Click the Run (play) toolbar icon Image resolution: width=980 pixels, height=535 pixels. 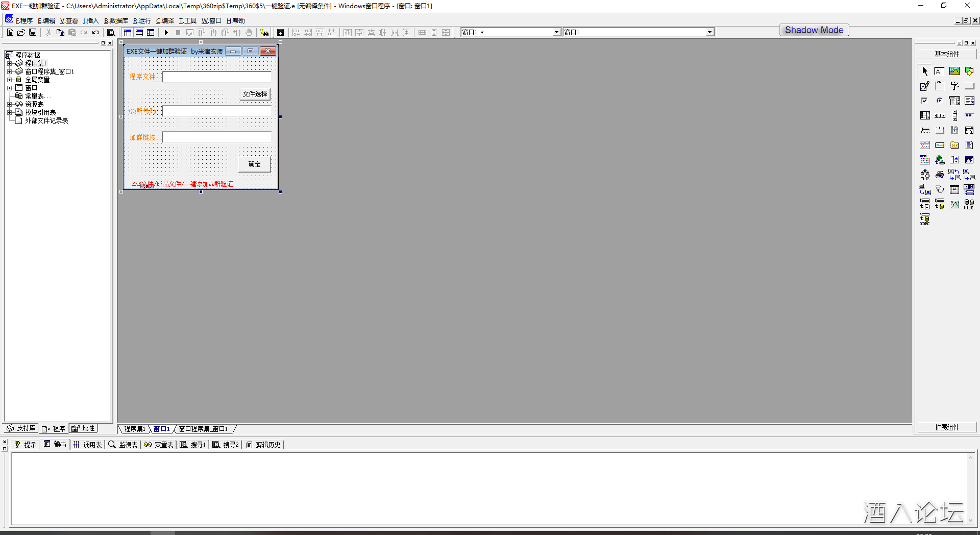166,33
